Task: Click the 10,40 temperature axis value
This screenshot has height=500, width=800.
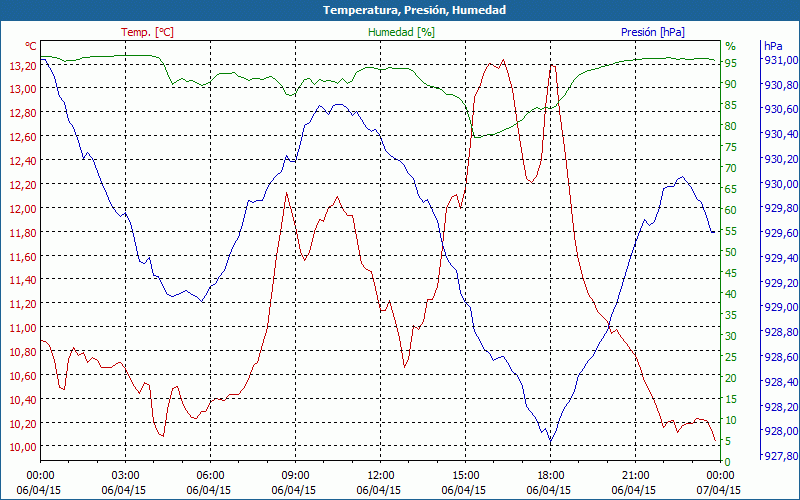Action: (22, 399)
